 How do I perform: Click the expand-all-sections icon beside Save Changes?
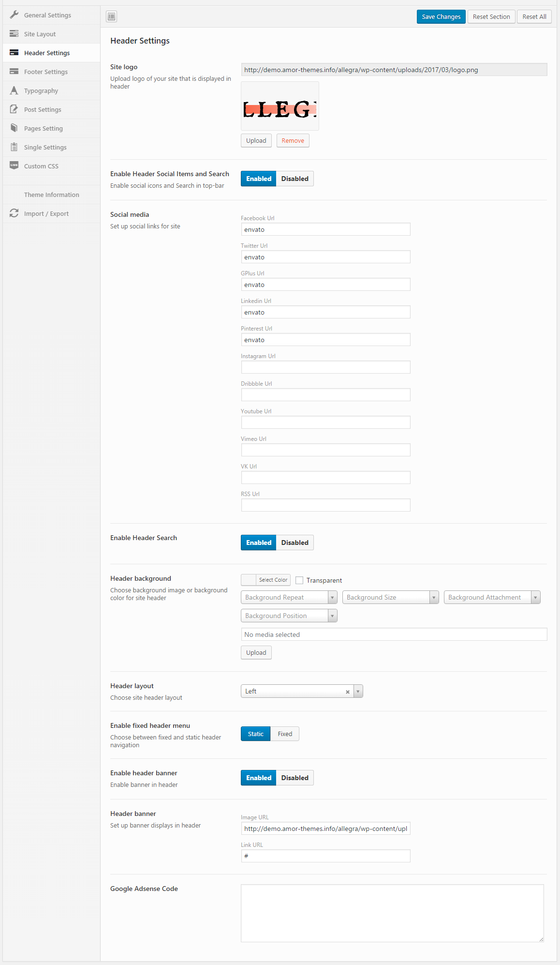(112, 17)
